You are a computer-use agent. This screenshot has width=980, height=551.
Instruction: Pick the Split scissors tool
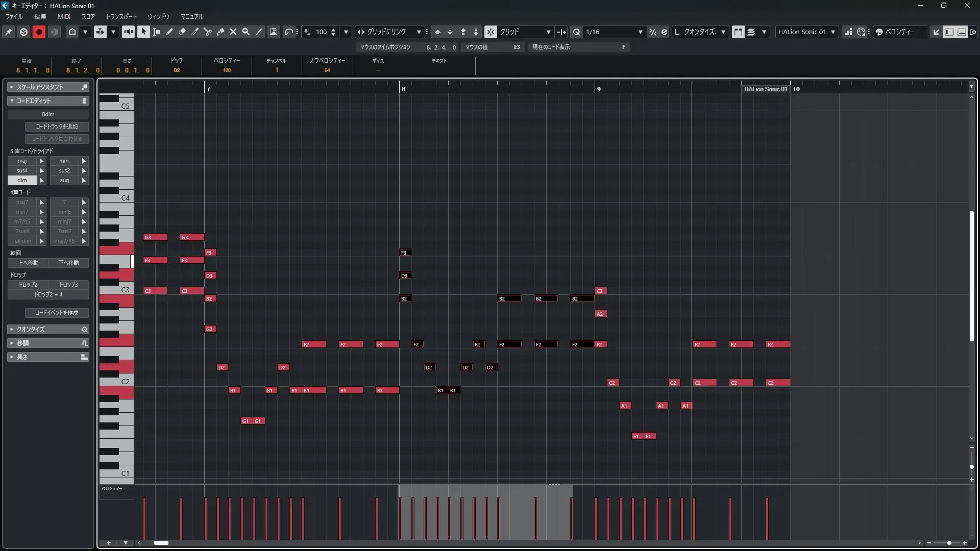207,32
